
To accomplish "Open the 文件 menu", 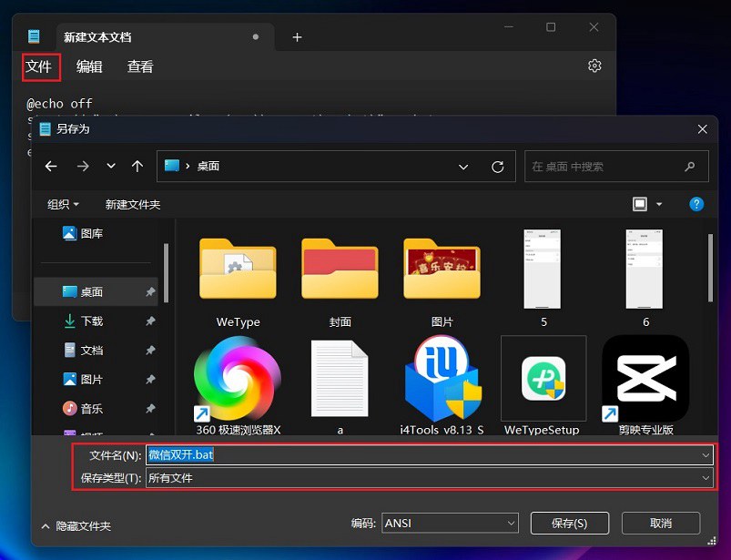I will pyautogui.click(x=40, y=66).
